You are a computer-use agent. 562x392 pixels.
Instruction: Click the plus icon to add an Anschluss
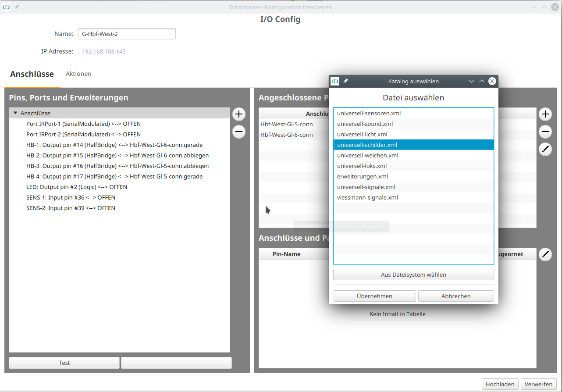coord(238,114)
